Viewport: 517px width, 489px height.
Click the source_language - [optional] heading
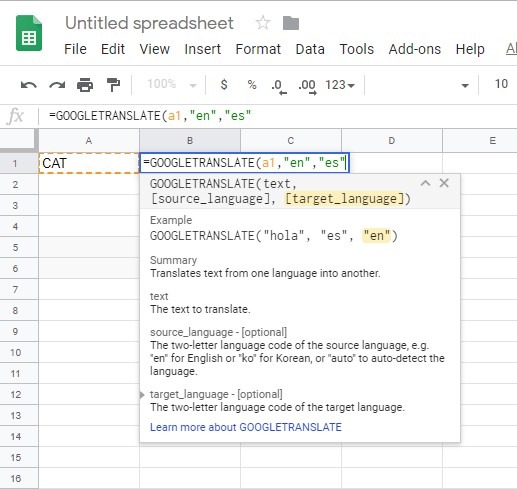point(218,332)
